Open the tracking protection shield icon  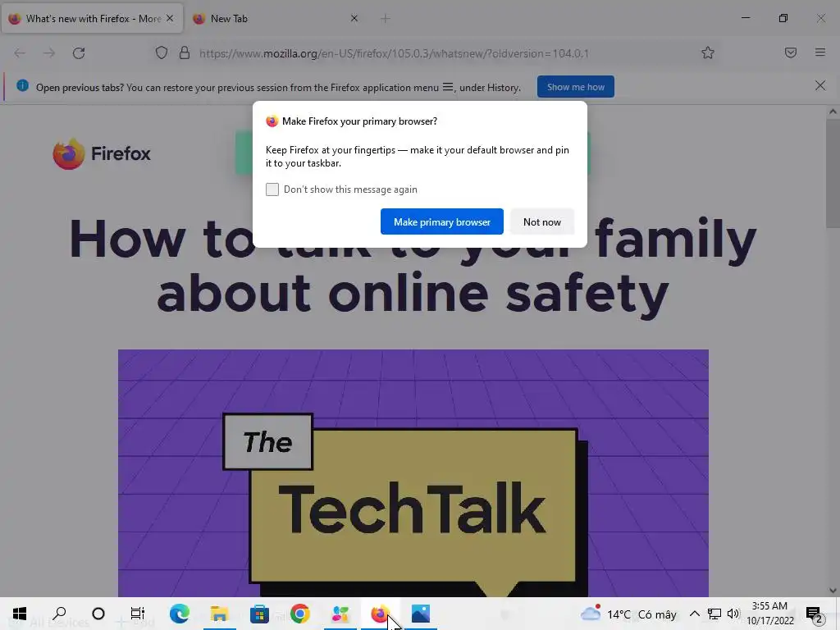162,53
